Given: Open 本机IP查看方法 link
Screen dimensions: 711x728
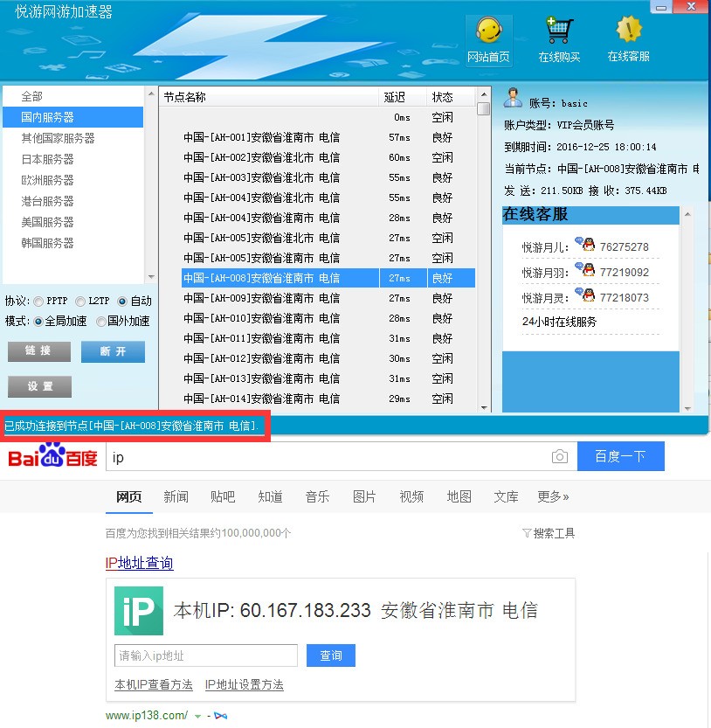Looking at the screenshot, I should pyautogui.click(x=154, y=685).
